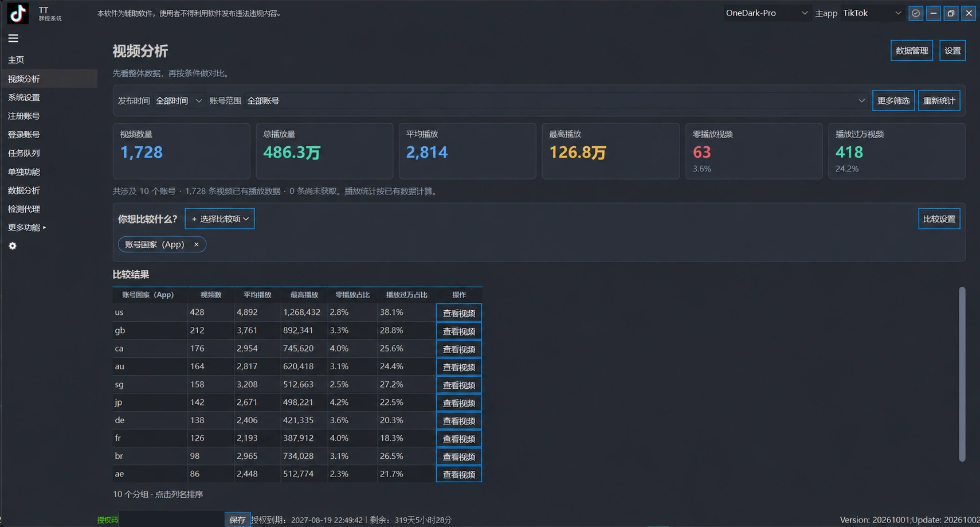The image size is (980, 527).
Task: Click the 零播放视频 63 stat card
Action: pos(754,151)
